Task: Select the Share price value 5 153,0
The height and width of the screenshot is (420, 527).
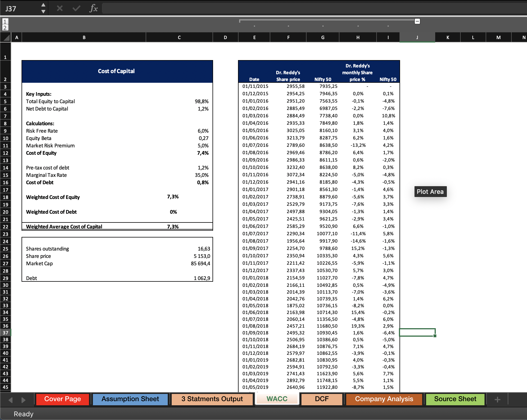Action: pos(202,256)
